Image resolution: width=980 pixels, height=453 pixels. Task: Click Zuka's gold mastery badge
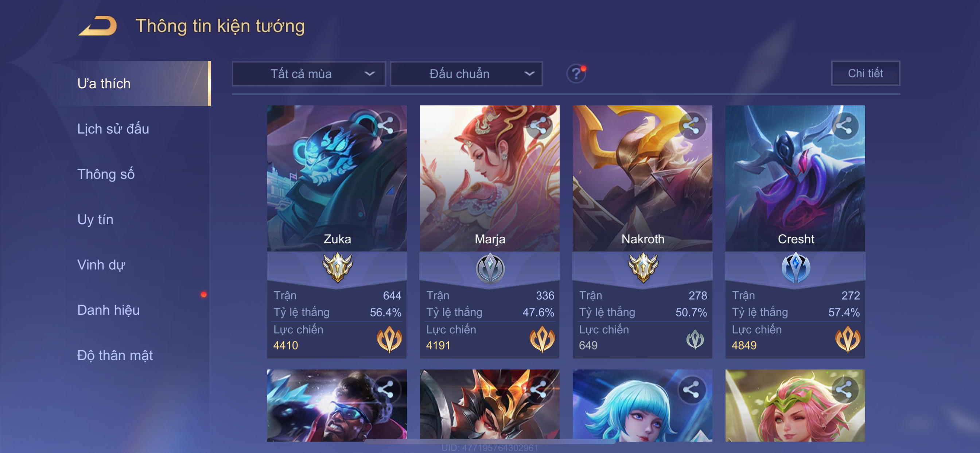click(337, 268)
